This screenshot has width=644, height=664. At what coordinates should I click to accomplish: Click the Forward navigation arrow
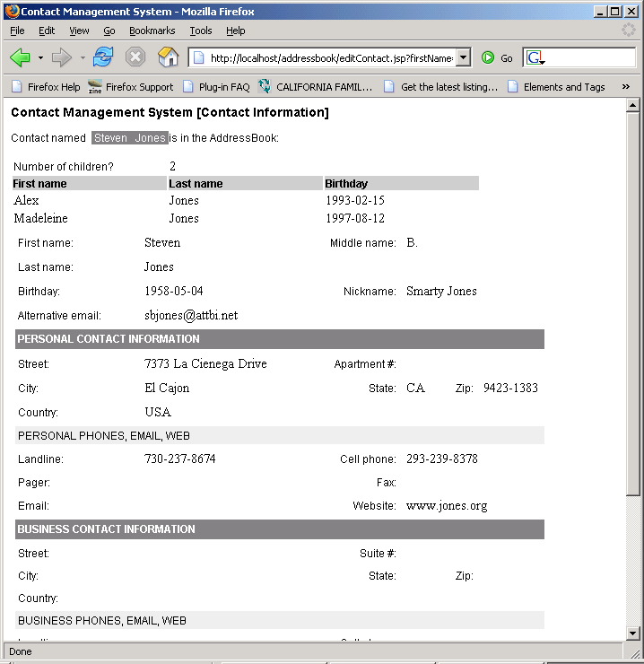tap(61, 57)
